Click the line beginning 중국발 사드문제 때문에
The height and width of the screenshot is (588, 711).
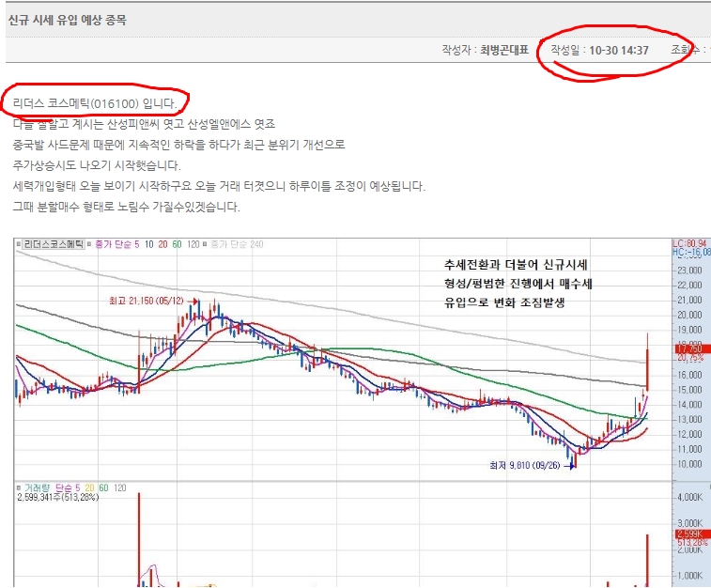178,145
